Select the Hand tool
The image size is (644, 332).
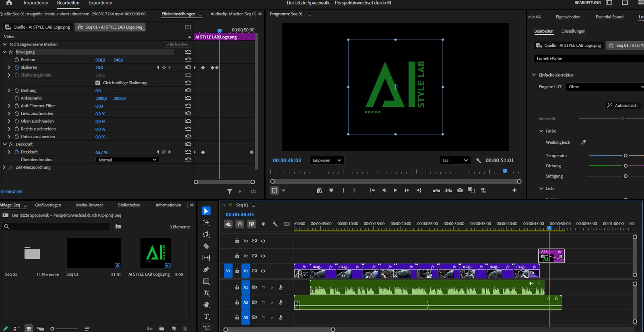click(x=206, y=305)
